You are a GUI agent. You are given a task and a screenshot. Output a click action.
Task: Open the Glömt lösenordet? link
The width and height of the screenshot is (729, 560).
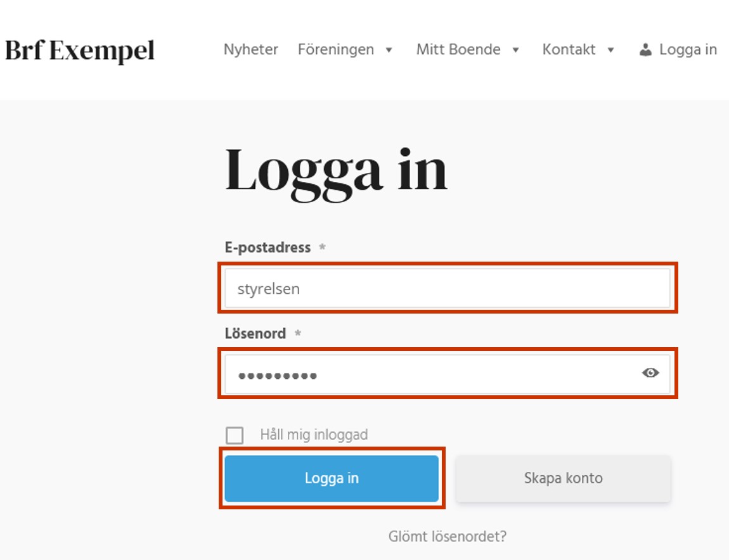(x=448, y=536)
